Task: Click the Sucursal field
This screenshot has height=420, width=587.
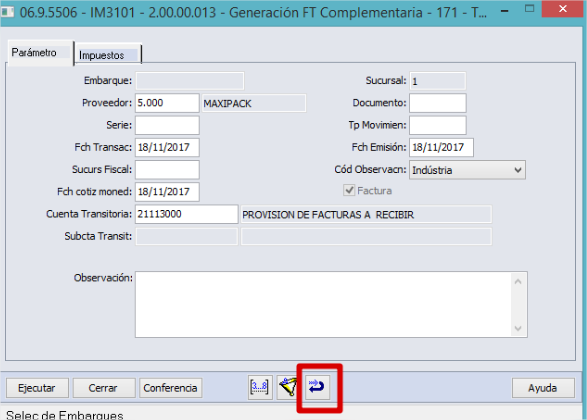Action: [x=438, y=81]
